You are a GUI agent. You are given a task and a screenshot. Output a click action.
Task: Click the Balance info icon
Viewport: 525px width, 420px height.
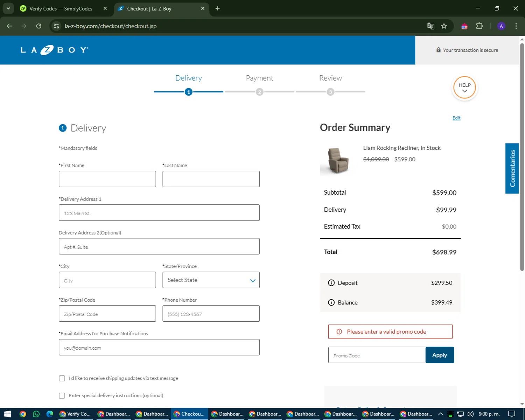click(x=331, y=302)
